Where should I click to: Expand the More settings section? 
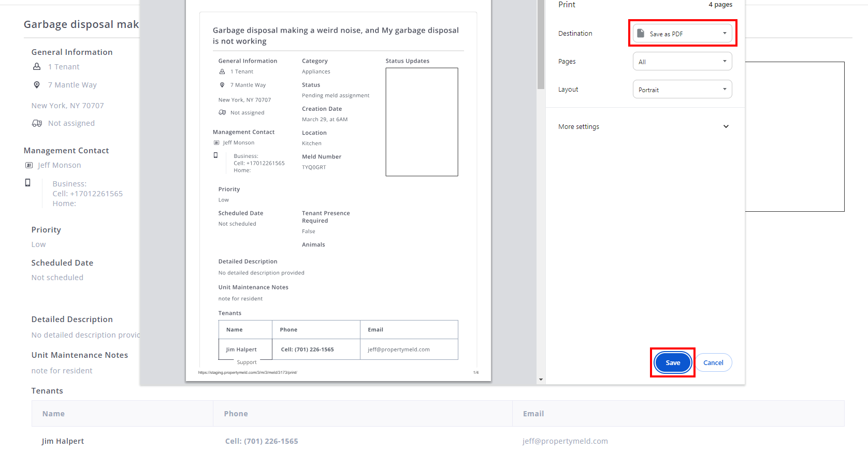tap(645, 127)
